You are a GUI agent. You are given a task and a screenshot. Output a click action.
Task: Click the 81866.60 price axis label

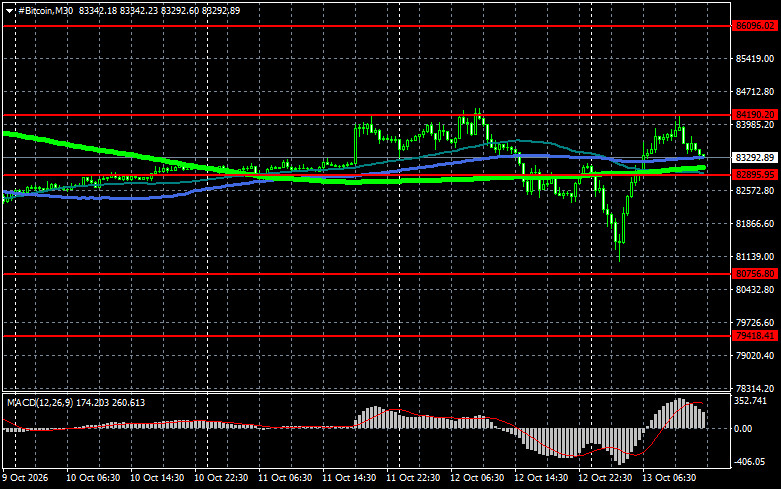tap(755, 224)
